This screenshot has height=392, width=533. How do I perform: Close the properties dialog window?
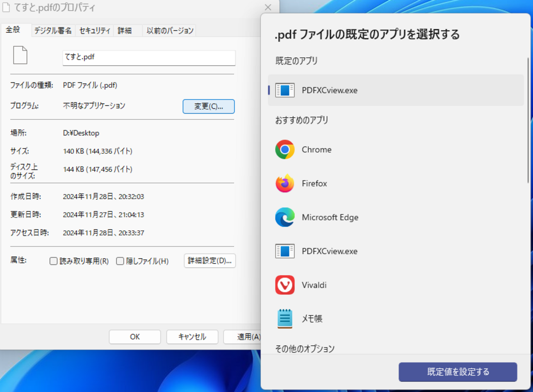click(x=268, y=7)
